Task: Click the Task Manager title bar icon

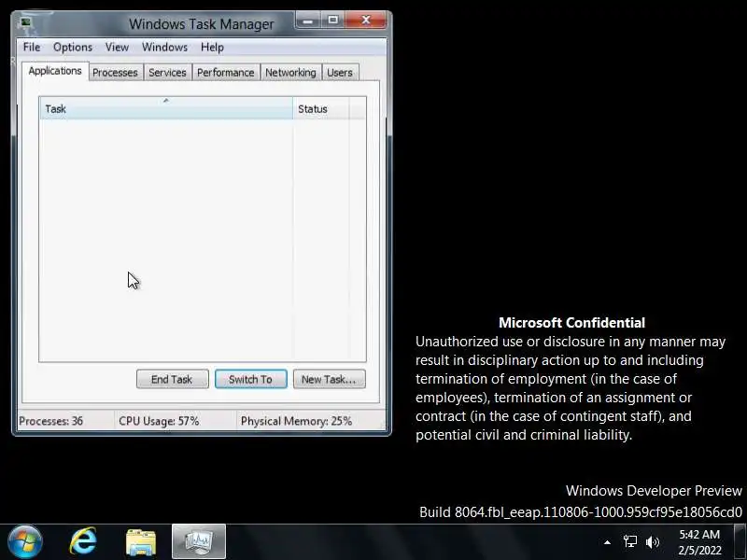Action: [26, 22]
